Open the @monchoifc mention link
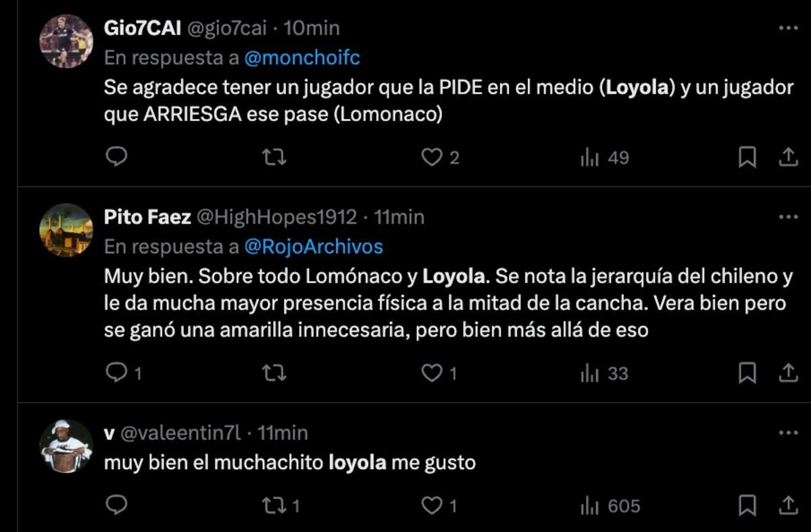The width and height of the screenshot is (811, 532). pyautogui.click(x=301, y=58)
